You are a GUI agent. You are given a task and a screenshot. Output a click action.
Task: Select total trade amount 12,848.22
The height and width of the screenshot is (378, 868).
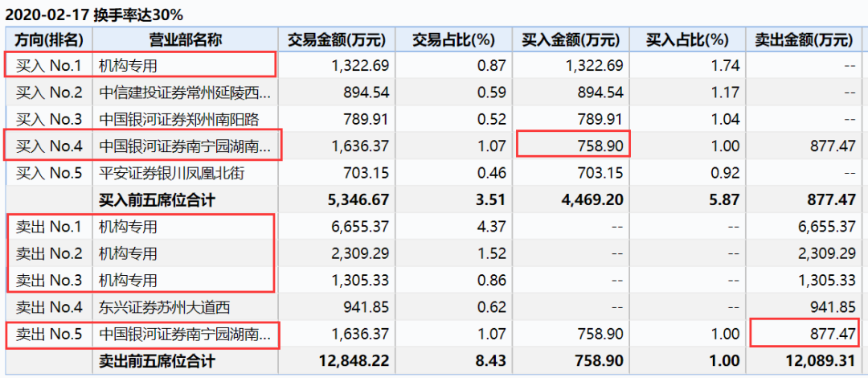click(x=354, y=361)
